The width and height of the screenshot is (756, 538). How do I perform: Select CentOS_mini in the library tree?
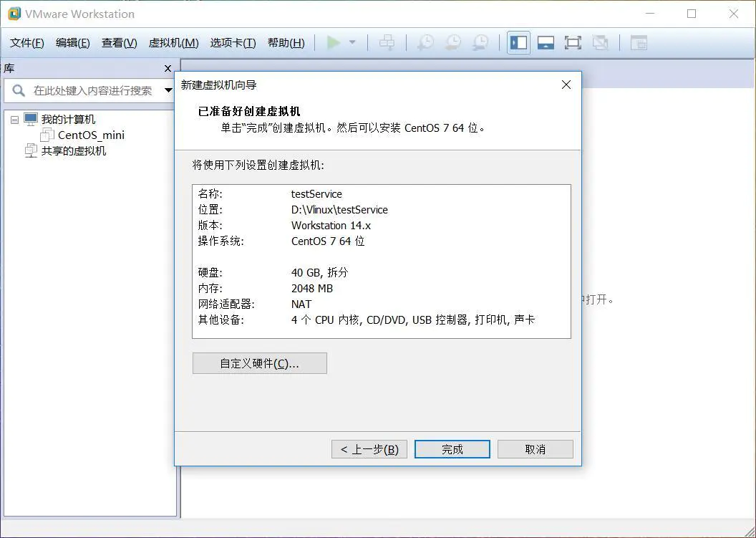[x=91, y=135]
